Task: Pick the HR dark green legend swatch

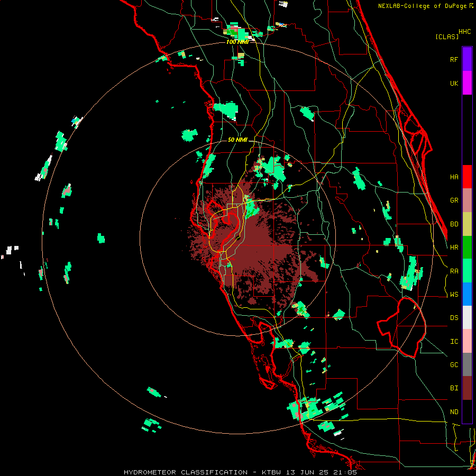Action: (x=467, y=248)
